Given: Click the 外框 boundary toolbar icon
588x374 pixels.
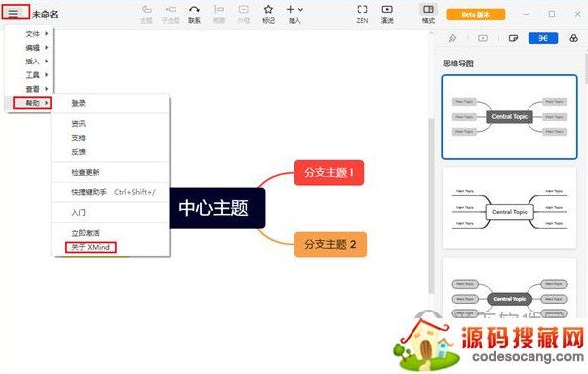Looking at the screenshot, I should click(243, 14).
